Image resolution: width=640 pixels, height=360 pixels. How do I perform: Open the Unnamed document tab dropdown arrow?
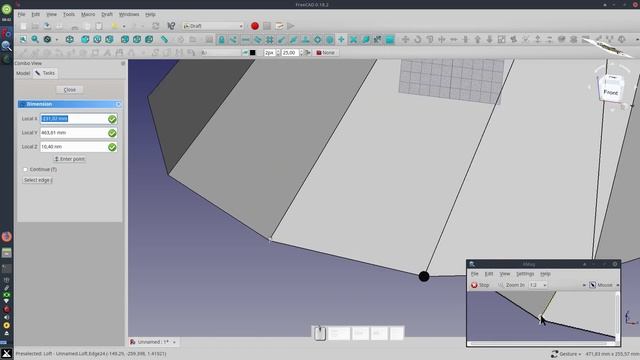(174, 342)
